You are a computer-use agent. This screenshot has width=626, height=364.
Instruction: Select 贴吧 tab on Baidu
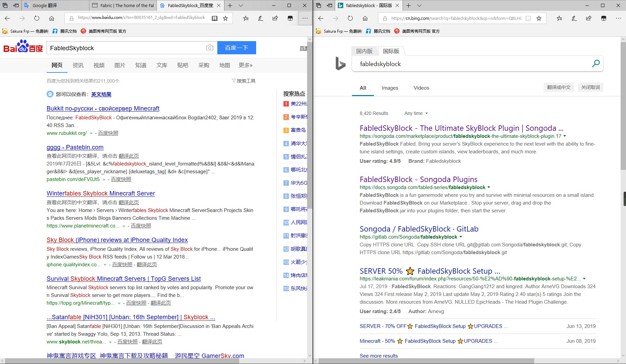(x=183, y=65)
